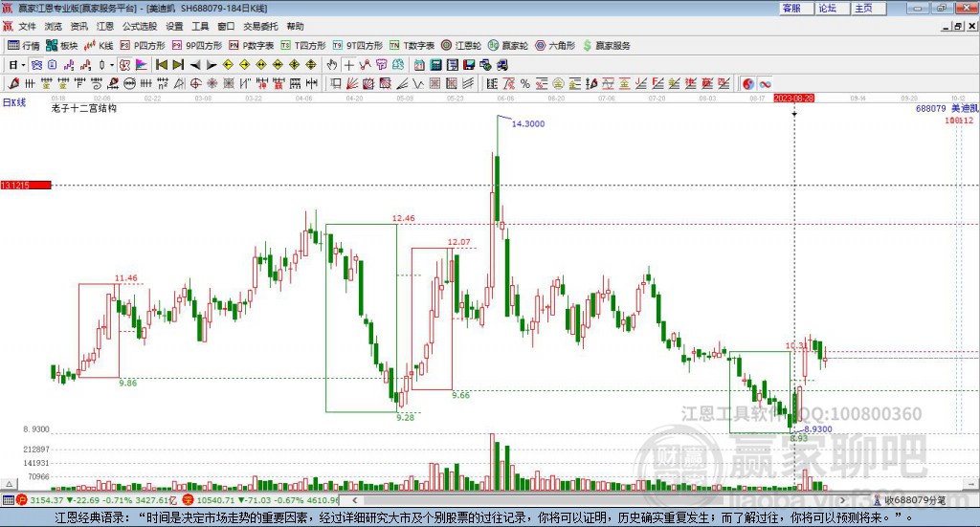980x527 pixels.
Task: Open the 交易委托 menu
Action: click(x=260, y=26)
